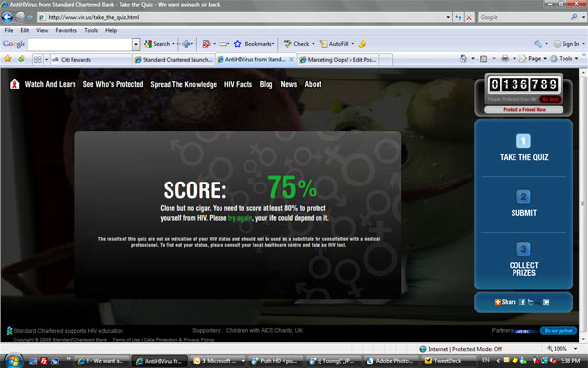This screenshot has height=368, width=588.
Task: Click the Google toolbar blue plus icon
Action: [186, 44]
